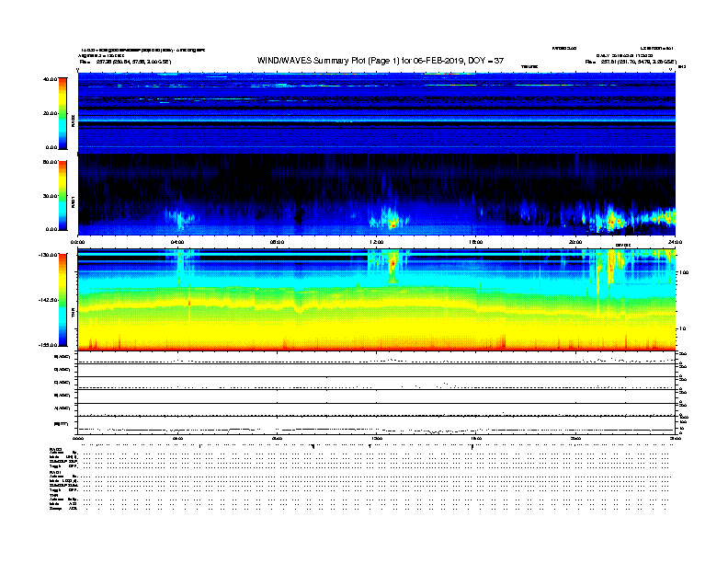Image resolution: width=728 pixels, height=563 pixels.
Task: Click the 20.00 label on RAD2 scale
Action: click(50, 113)
